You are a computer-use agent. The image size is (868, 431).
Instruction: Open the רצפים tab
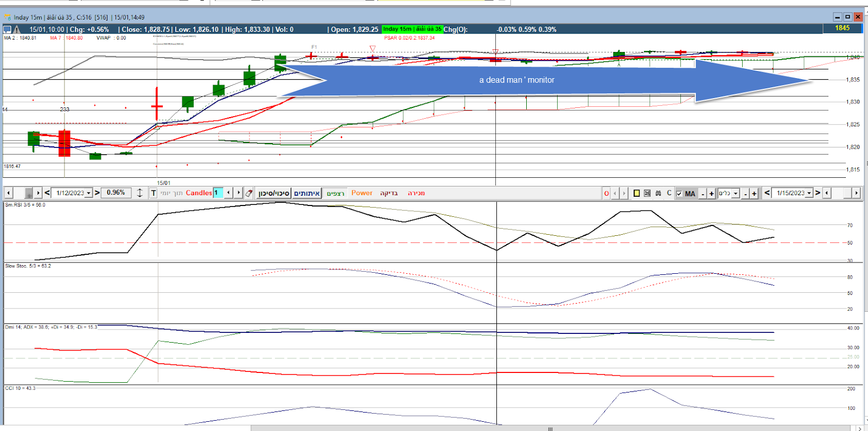[x=335, y=194]
